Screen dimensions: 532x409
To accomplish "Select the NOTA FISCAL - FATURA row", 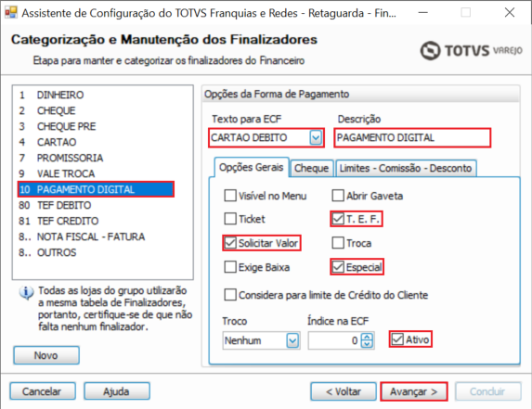I will coord(96,236).
